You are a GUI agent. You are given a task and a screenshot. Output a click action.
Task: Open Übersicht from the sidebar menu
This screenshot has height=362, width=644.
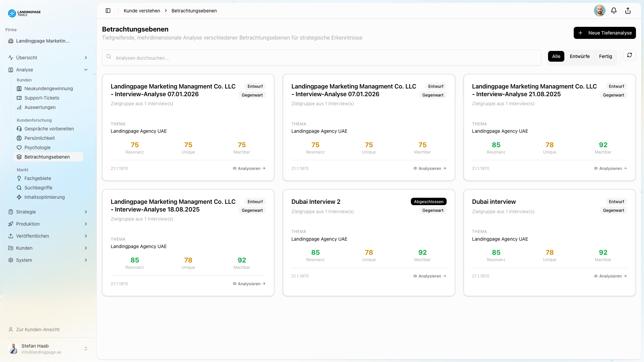point(26,58)
